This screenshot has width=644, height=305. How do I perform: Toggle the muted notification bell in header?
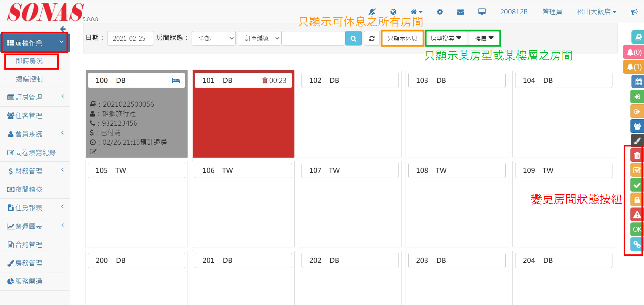(x=372, y=12)
